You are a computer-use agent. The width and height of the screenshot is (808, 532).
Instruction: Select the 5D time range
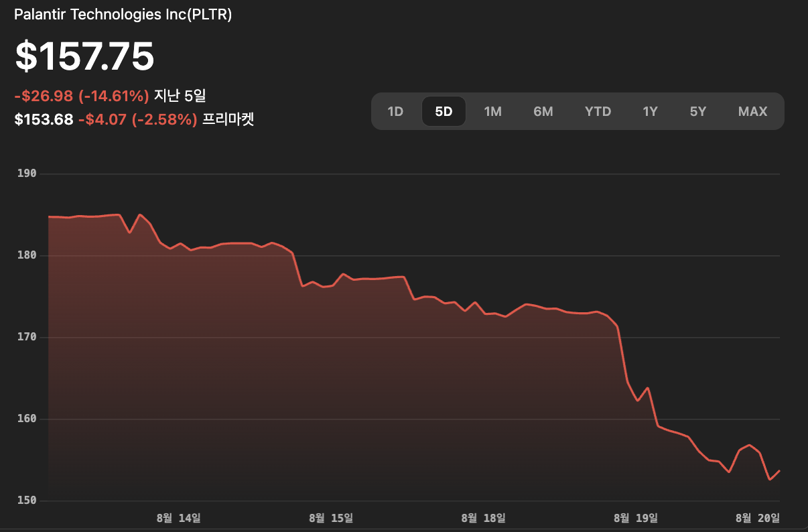444,111
